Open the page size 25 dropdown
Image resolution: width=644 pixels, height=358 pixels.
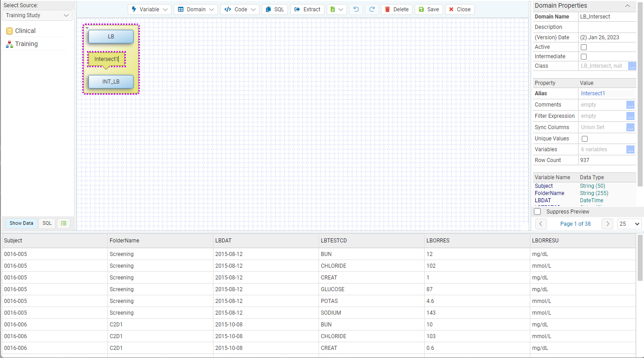click(629, 224)
